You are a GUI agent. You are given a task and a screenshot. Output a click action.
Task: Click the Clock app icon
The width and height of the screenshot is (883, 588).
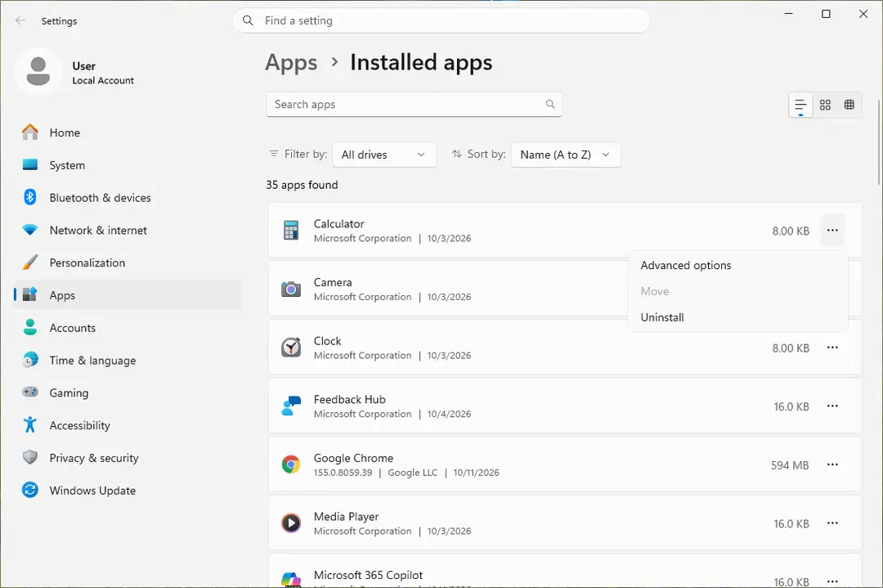pyautogui.click(x=290, y=348)
